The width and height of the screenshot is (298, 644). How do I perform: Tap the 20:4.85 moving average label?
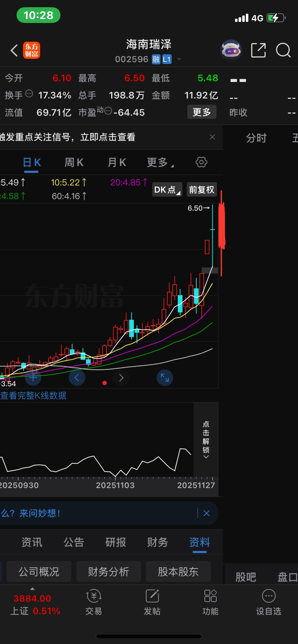coord(129,182)
